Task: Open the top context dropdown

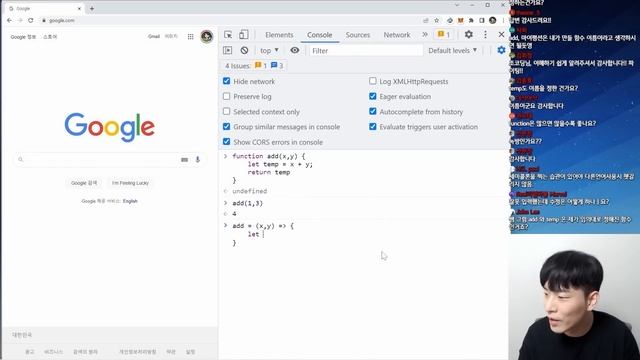Action: click(x=269, y=50)
